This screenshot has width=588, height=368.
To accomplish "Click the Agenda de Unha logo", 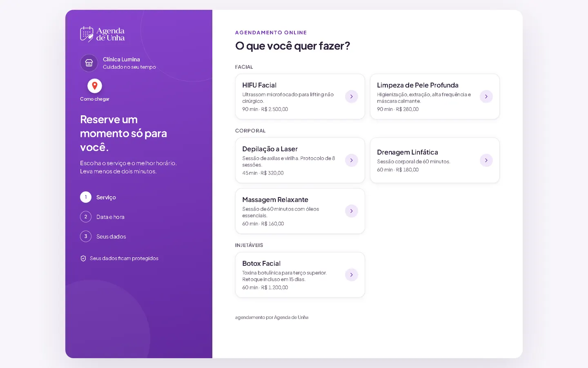I will pos(102,34).
